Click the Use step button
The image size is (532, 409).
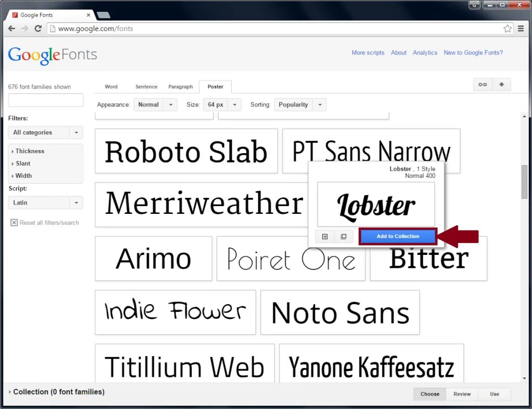[x=495, y=394]
